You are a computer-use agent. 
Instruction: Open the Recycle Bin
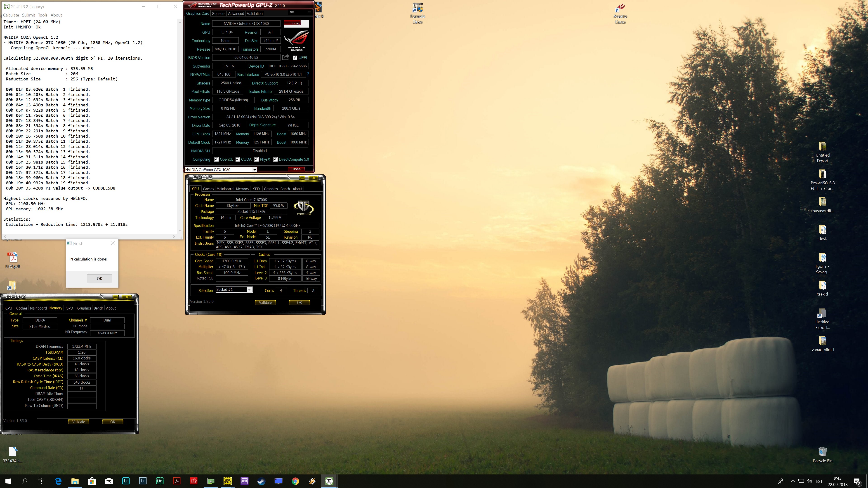(823, 455)
